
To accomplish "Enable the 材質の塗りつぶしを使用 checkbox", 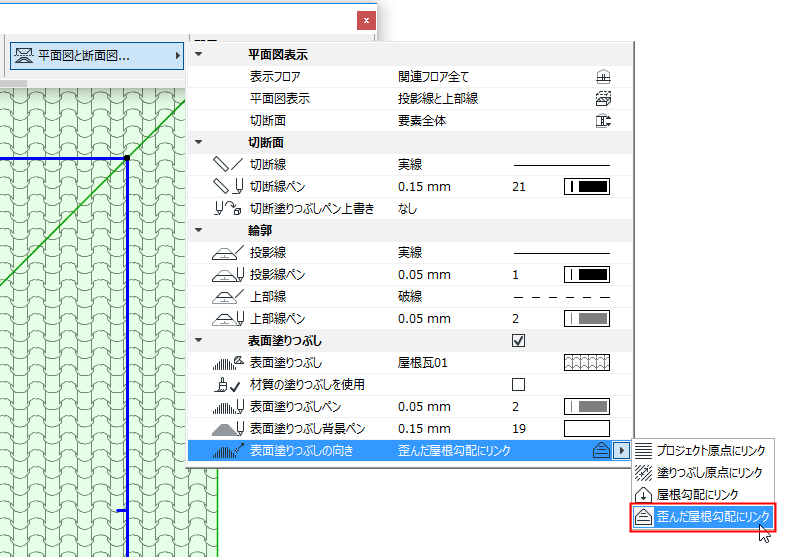I will point(518,385).
